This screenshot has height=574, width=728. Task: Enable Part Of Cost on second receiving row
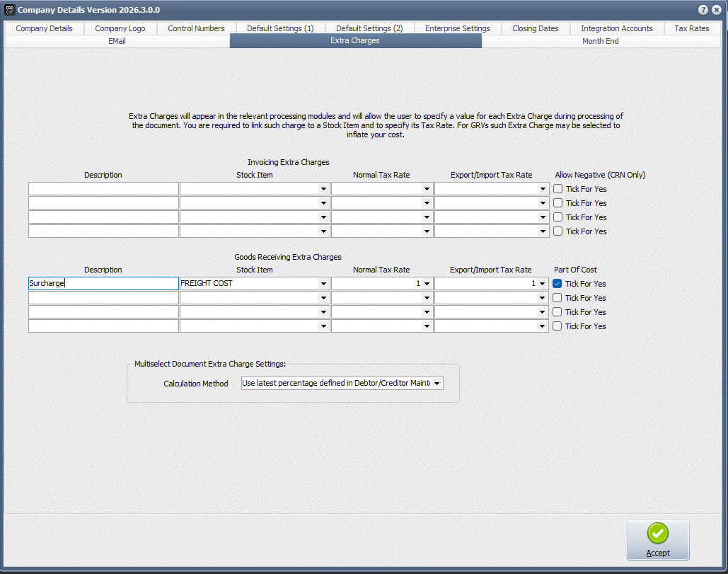coord(557,298)
